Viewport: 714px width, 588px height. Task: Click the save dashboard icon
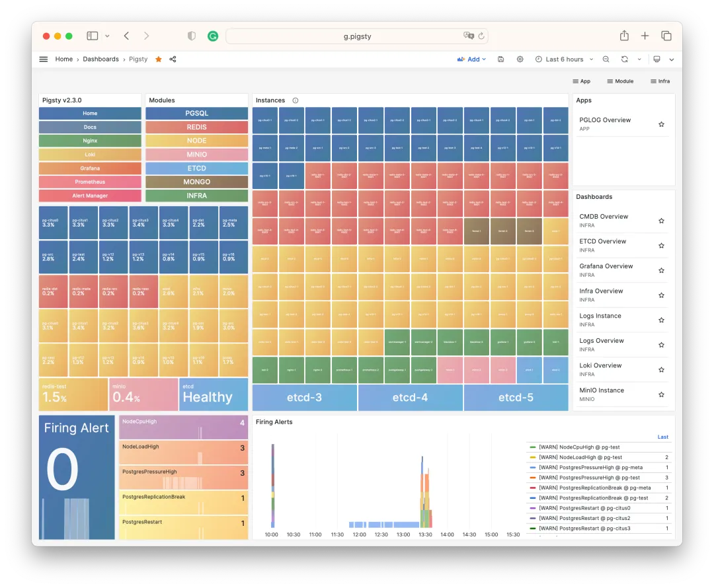[x=501, y=59]
